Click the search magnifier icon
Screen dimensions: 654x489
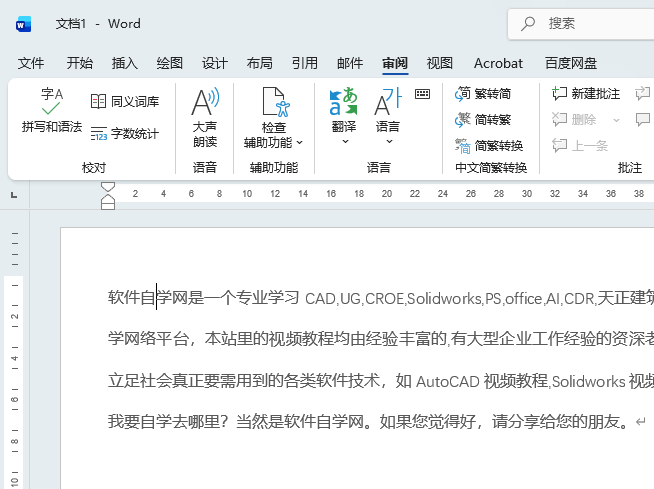pyautogui.click(x=528, y=23)
